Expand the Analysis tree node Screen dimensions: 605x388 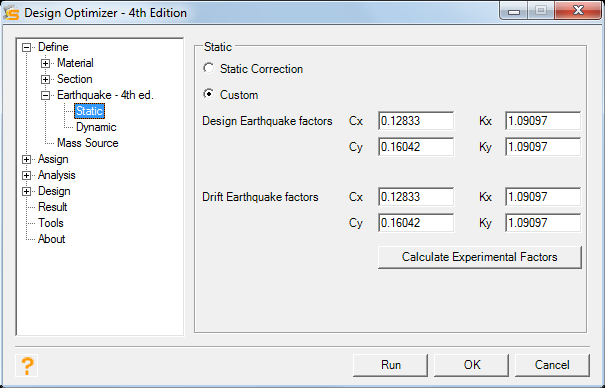[x=26, y=175]
